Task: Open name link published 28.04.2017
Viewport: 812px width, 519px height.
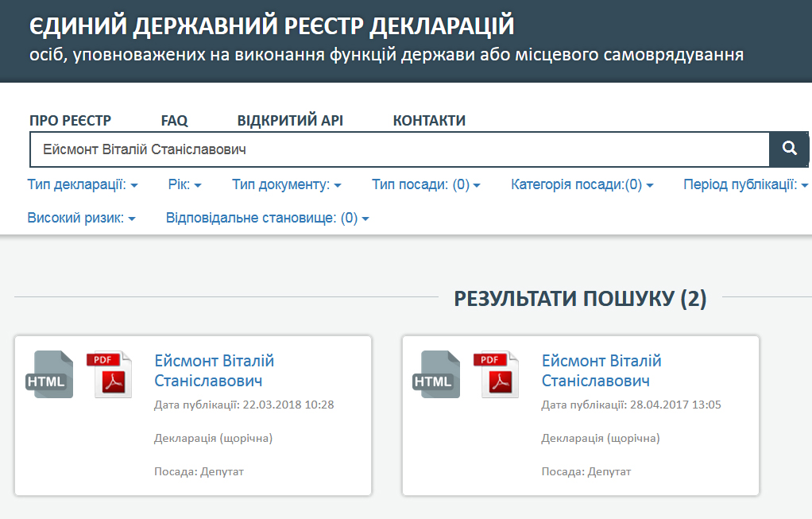Action: [601, 370]
